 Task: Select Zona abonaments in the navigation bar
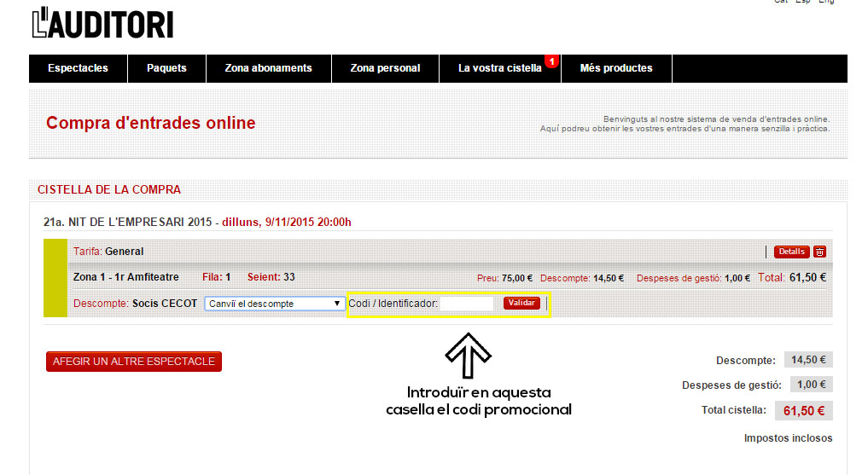tap(268, 68)
